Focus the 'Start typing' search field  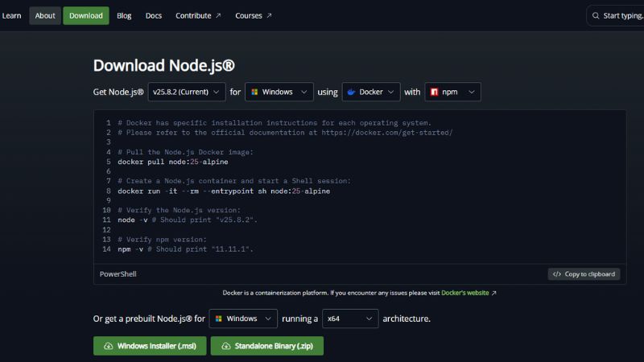tap(616, 15)
